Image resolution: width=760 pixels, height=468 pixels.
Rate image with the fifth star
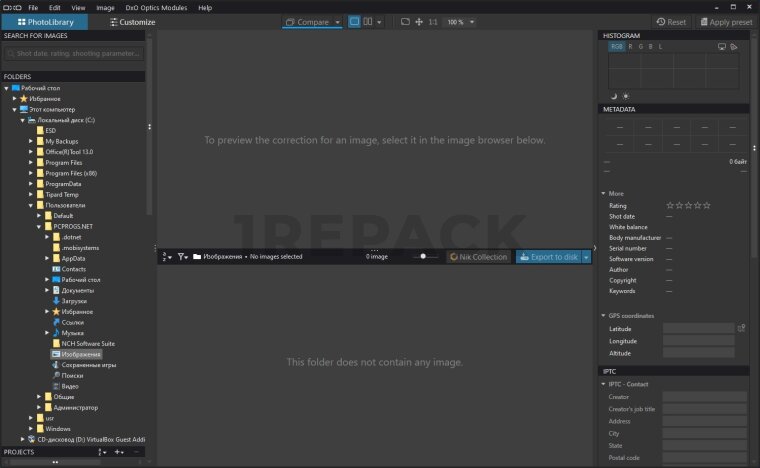[x=707, y=205]
